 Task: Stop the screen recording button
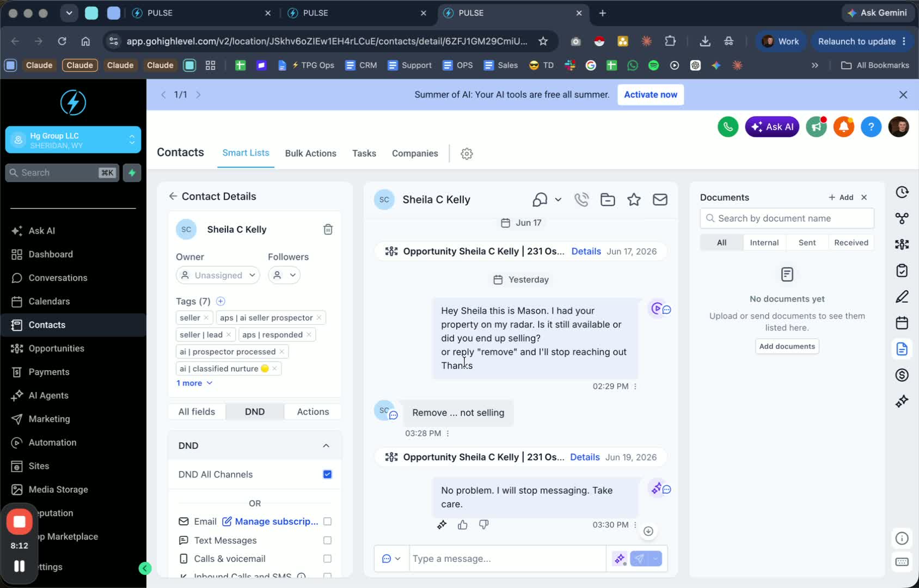[20, 522]
